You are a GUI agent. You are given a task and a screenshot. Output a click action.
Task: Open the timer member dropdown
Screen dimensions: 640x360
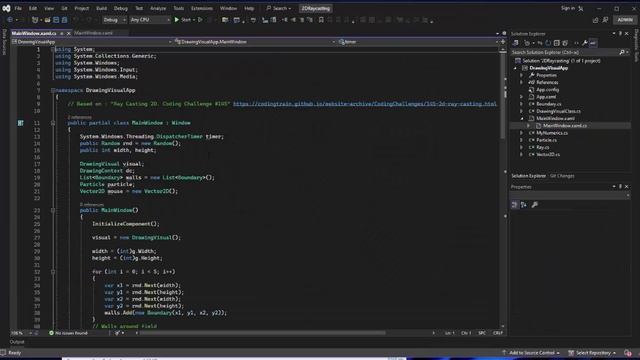coord(419,42)
